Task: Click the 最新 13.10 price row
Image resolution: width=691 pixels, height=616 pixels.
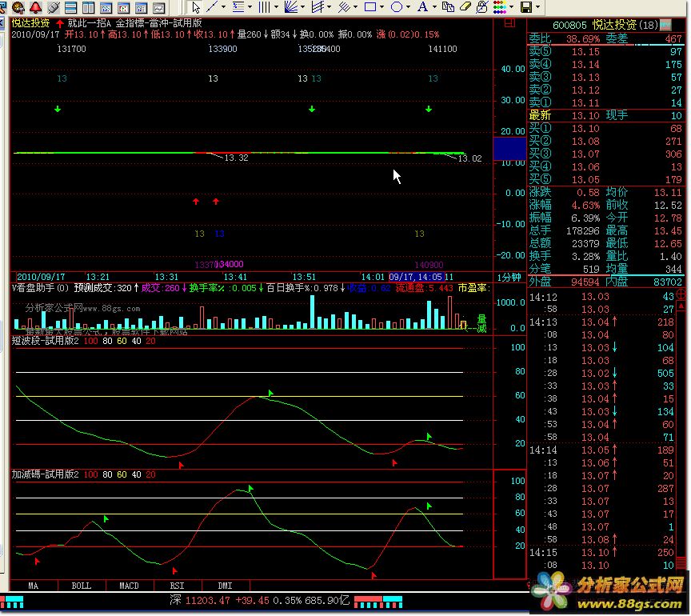Action: coord(606,115)
